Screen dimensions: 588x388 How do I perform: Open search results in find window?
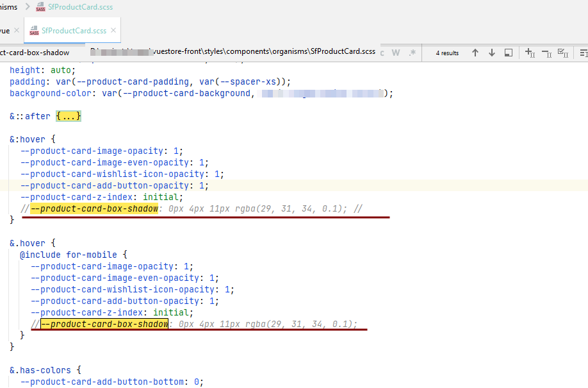(x=508, y=53)
